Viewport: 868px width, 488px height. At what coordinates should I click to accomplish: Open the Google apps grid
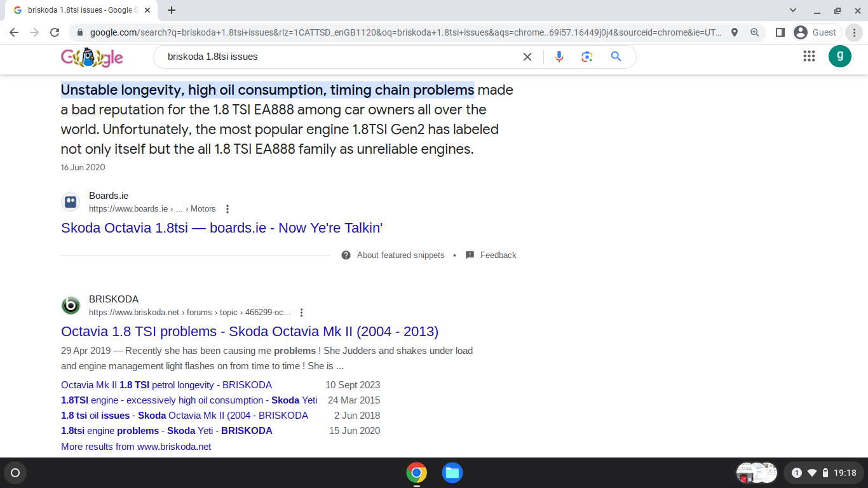point(809,56)
